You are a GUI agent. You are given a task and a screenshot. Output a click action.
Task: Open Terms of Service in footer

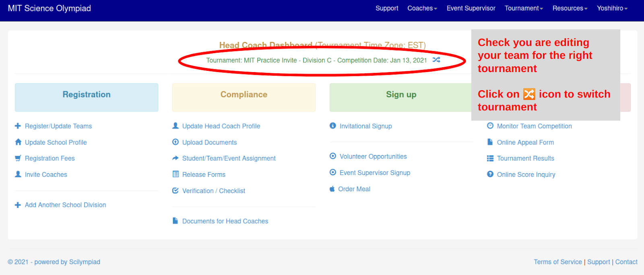[x=558, y=262]
